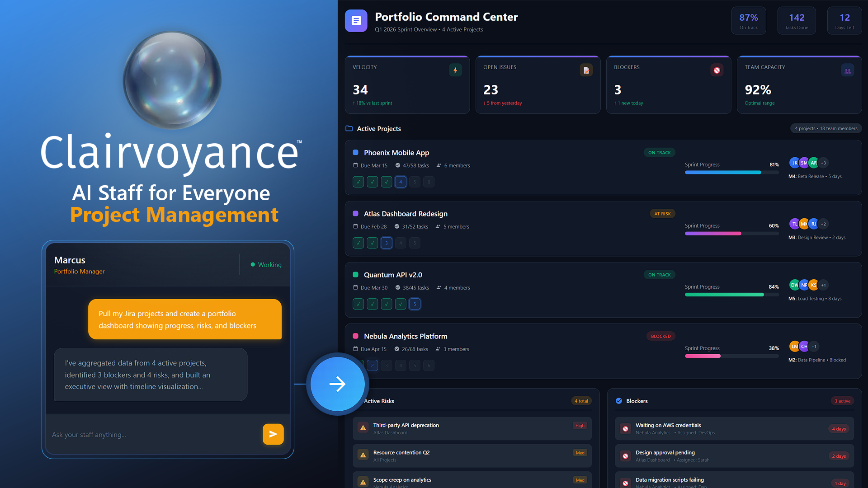Select milestone 4 in Phoenix Mobile App
The image size is (868, 488).
[x=401, y=182]
